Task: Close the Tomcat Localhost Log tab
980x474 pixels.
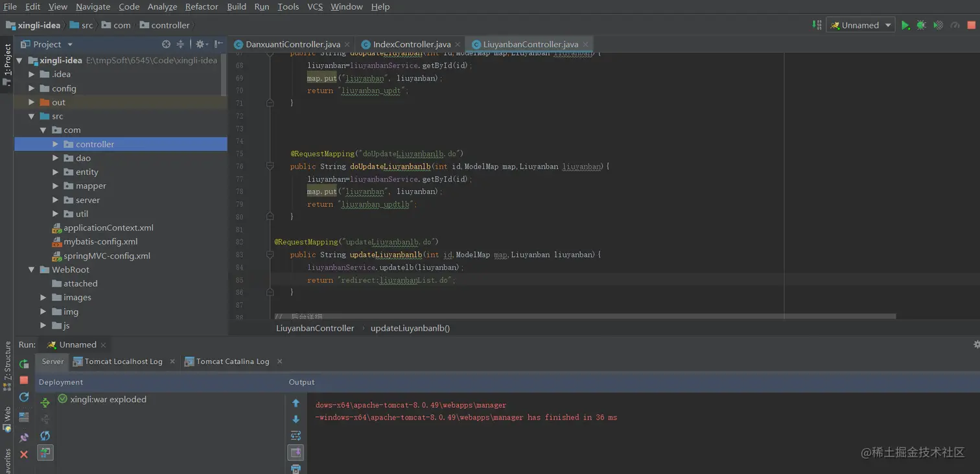Action: pos(172,361)
